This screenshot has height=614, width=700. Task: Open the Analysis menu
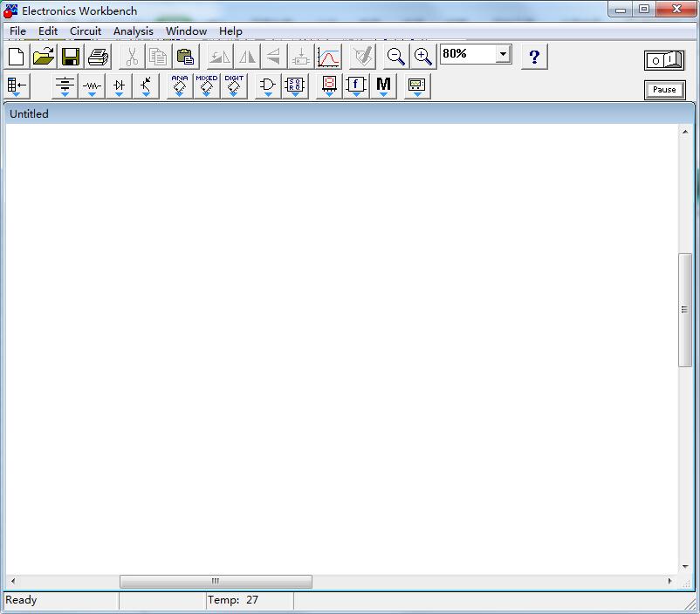click(134, 31)
